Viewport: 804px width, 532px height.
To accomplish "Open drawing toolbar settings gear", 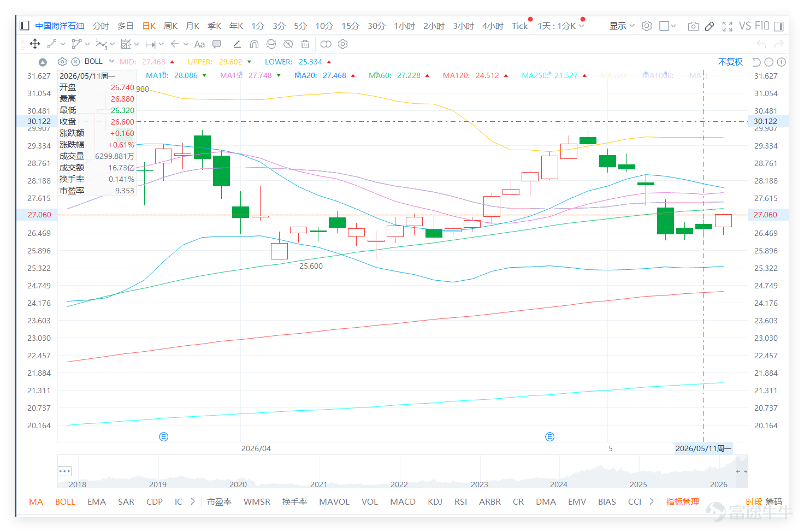I will point(343,44).
